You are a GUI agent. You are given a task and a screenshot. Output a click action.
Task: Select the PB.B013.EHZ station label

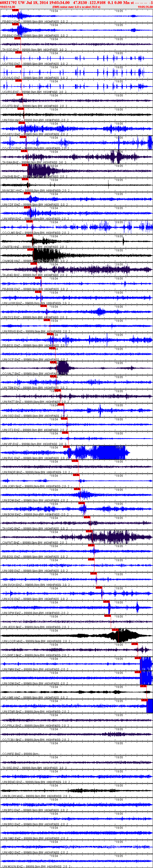click(35, 22)
